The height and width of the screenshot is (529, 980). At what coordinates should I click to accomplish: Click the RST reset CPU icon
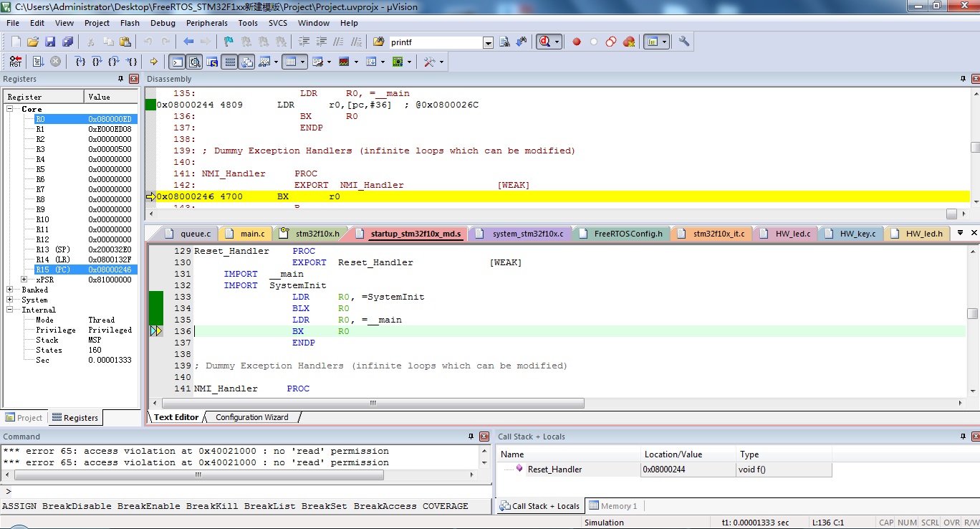pos(15,62)
